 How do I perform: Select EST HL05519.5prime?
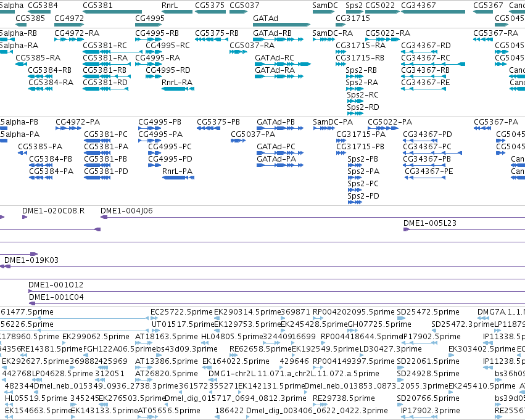point(36,398)
